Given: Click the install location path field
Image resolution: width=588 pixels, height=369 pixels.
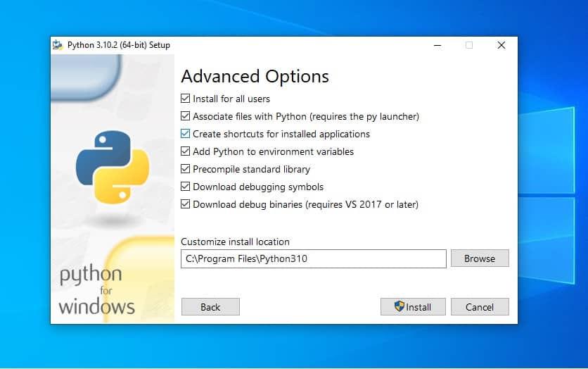Looking at the screenshot, I should [x=314, y=258].
